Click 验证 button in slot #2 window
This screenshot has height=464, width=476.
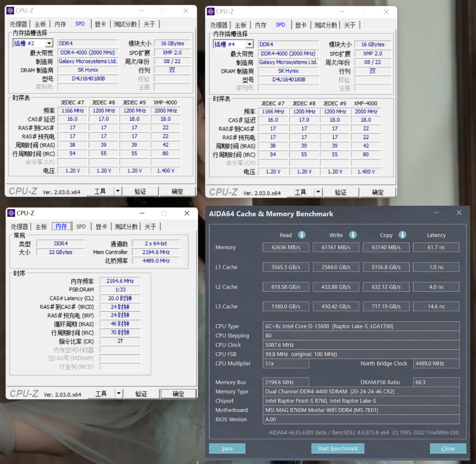(140, 191)
